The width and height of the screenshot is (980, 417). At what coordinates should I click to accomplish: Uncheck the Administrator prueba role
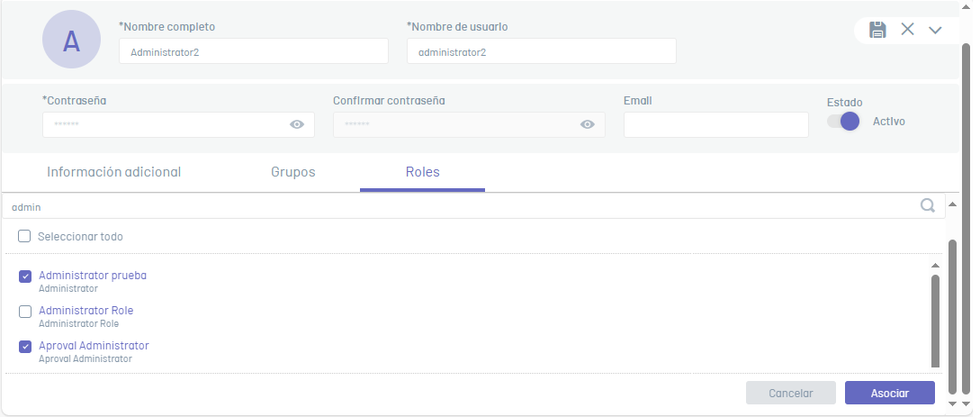(25, 276)
